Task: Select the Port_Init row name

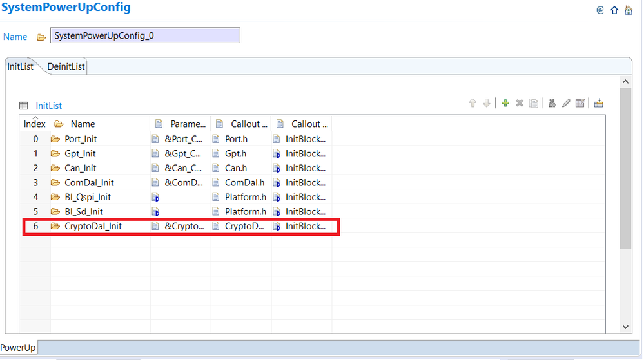Action: pos(81,139)
